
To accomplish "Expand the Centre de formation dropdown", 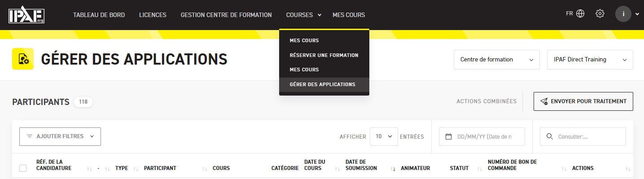I will [497, 60].
